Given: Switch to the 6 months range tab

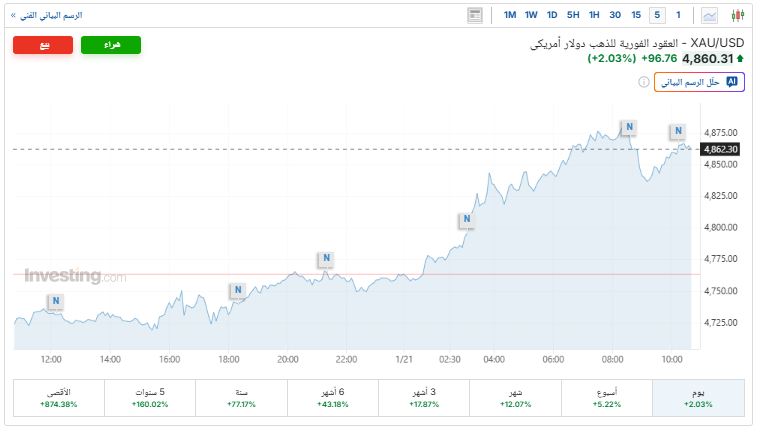Looking at the screenshot, I should point(332,398).
